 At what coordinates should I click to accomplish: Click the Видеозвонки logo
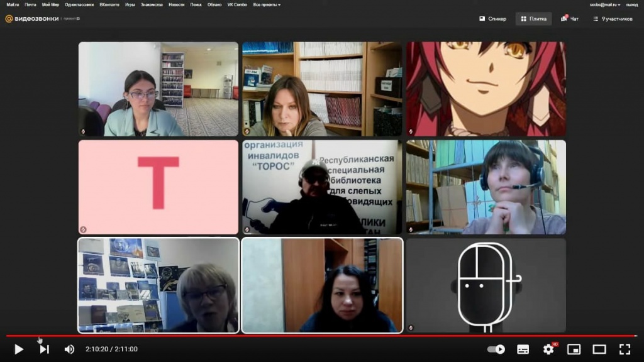pyautogui.click(x=33, y=19)
